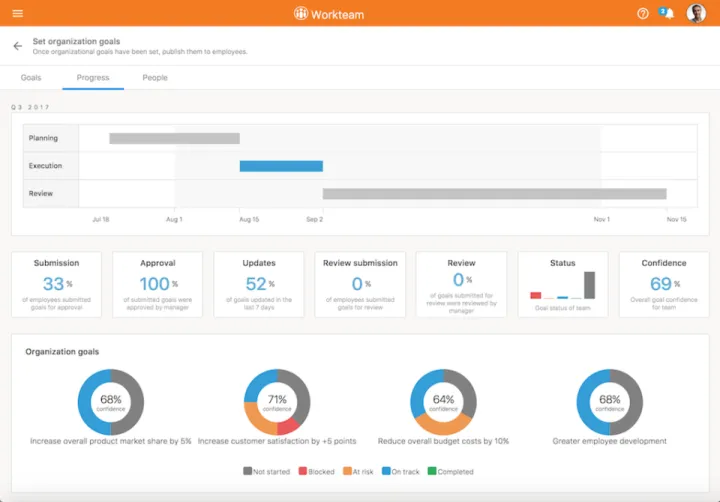Select the Progress tab
Viewport: 720px width, 502px height.
click(93, 78)
